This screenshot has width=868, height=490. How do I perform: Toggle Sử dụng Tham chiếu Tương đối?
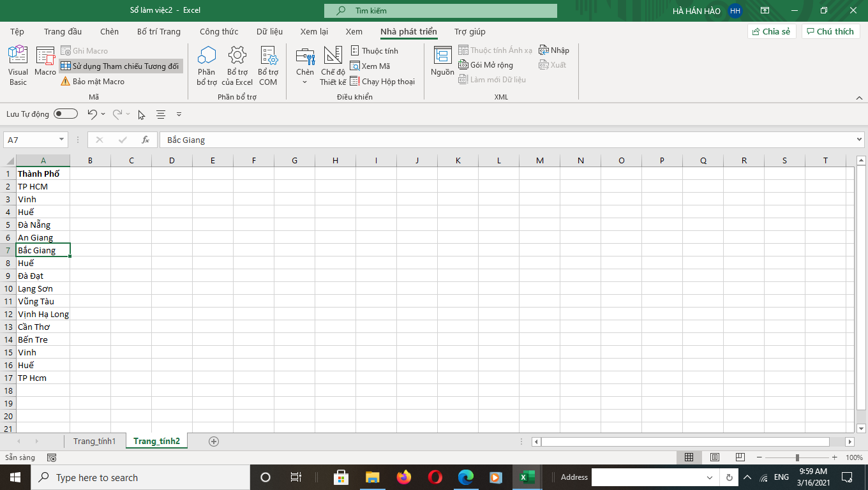120,66
